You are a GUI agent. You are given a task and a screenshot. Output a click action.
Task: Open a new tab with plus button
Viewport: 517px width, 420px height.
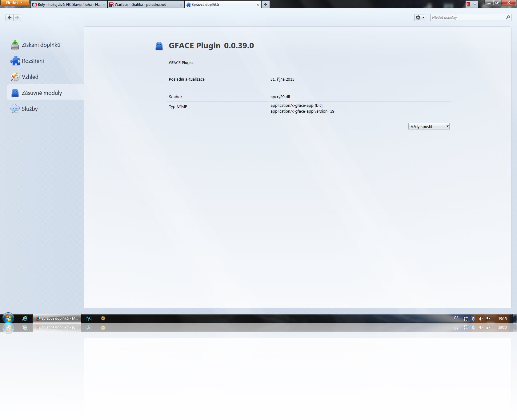click(265, 5)
